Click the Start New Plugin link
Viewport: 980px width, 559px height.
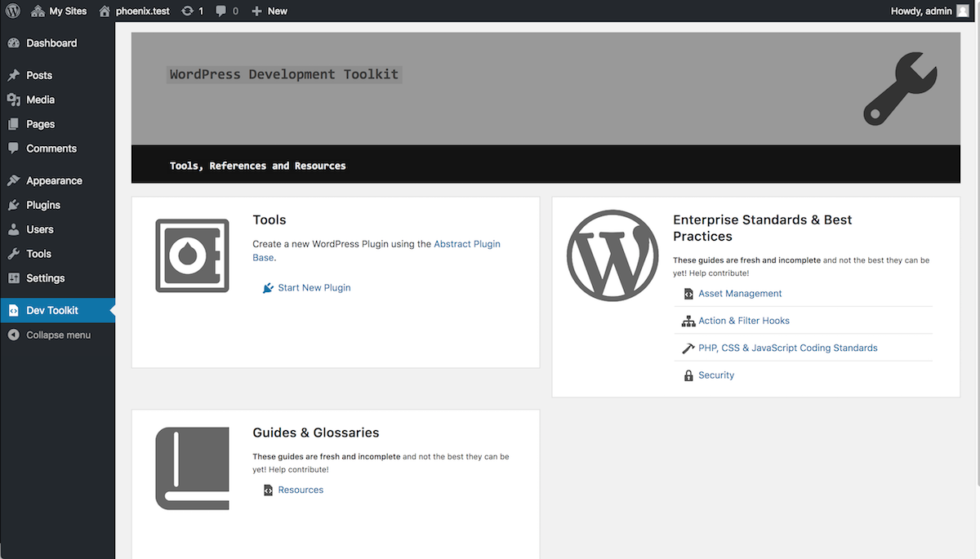click(314, 288)
